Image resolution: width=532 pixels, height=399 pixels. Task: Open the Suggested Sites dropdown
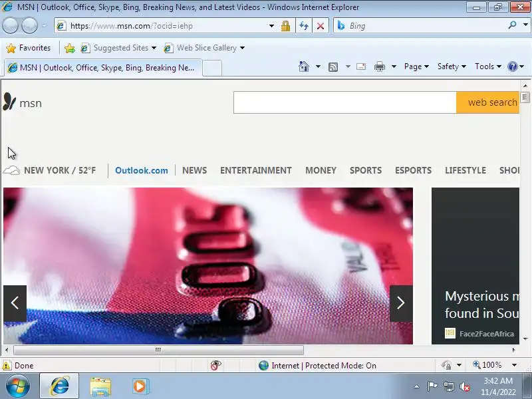tap(118, 48)
